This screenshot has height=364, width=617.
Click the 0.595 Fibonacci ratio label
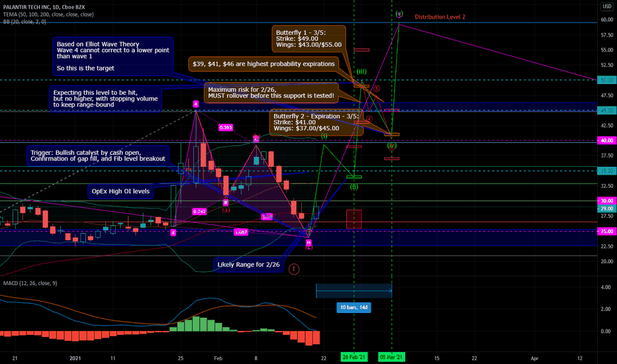pos(226,128)
